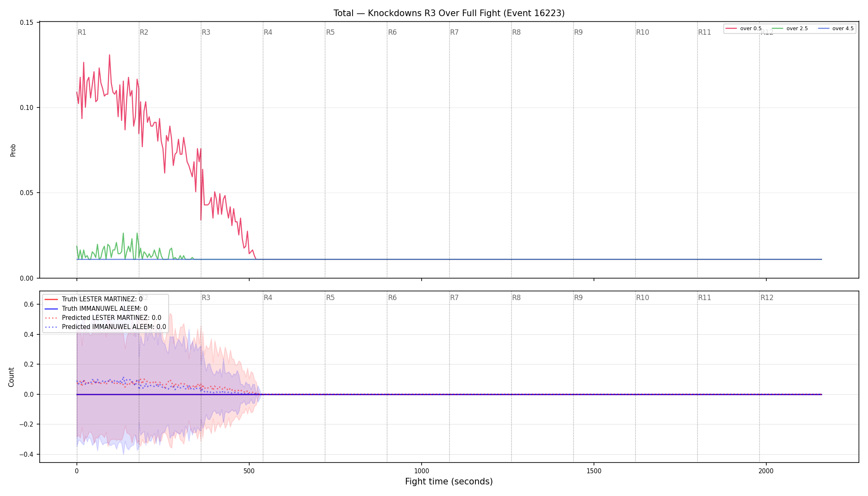Click the 'Prob' y-axis label
Screen dimensions: 868x496
tap(13, 150)
